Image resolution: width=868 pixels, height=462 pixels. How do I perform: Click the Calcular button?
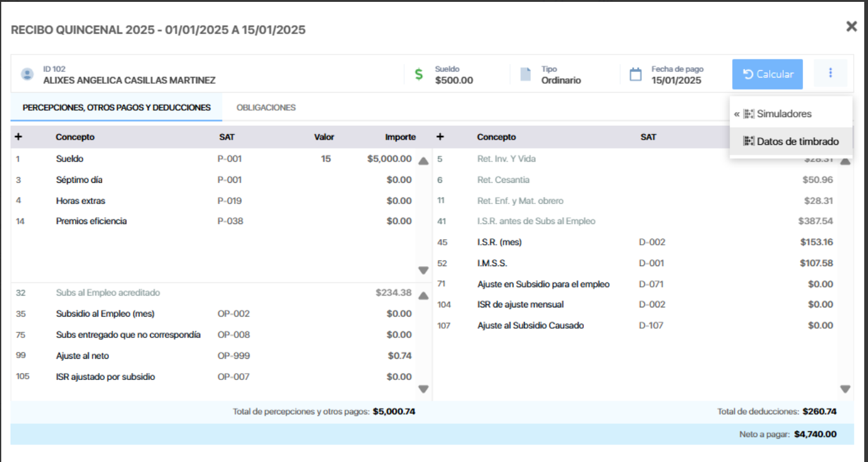pos(767,74)
